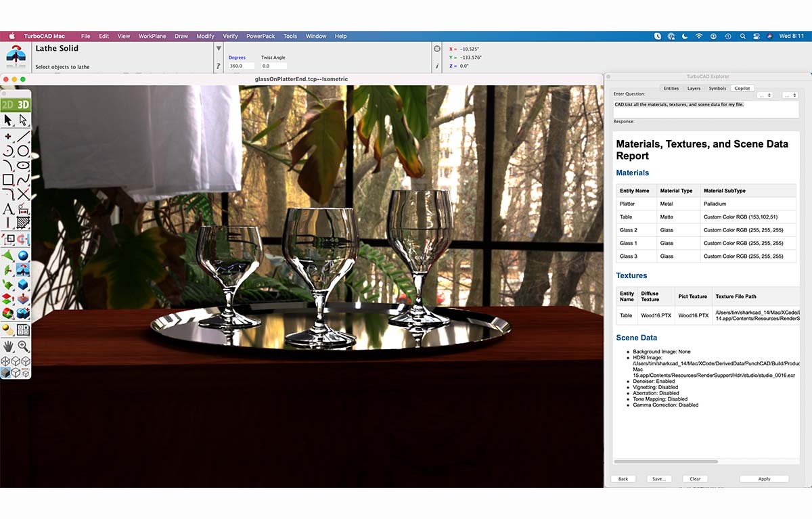Click the Clear button
This screenshot has width=812, height=519.
click(695, 478)
